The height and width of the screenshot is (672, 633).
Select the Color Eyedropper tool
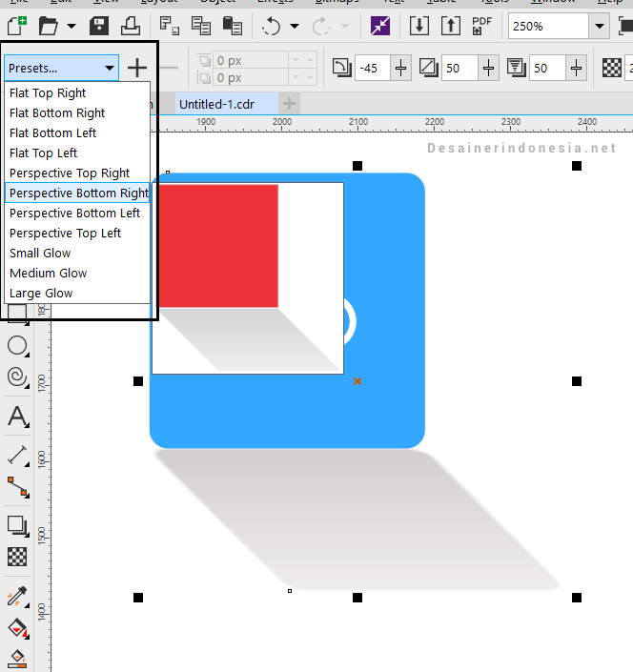tap(17, 597)
